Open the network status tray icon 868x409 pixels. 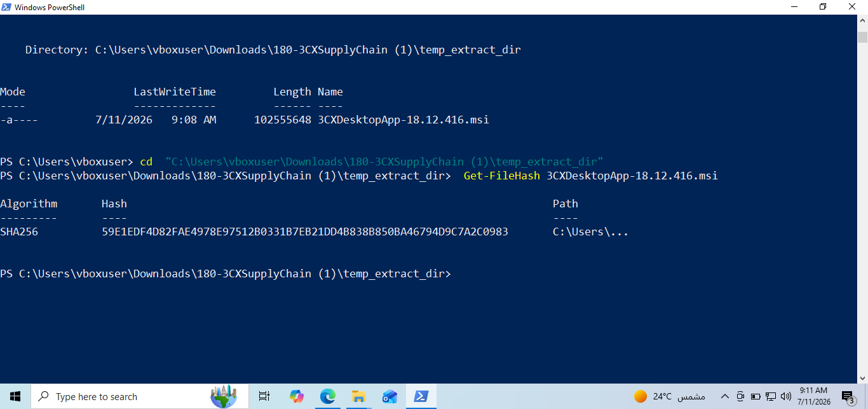[x=771, y=396]
